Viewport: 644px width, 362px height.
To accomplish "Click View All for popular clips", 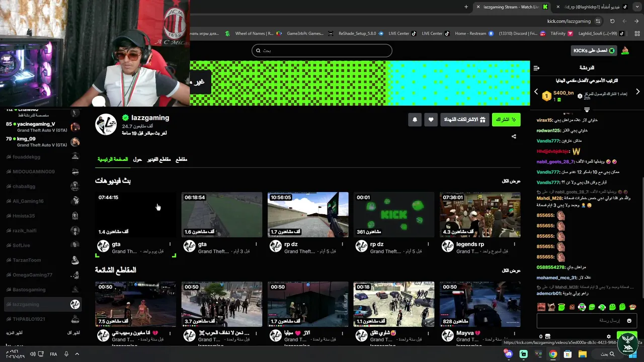I will tap(511, 270).
